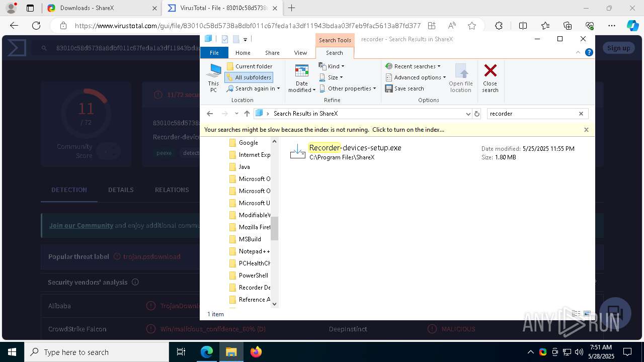Click Properties icon in quick access toolbar
The image size is (644, 362).
pos(225,39)
